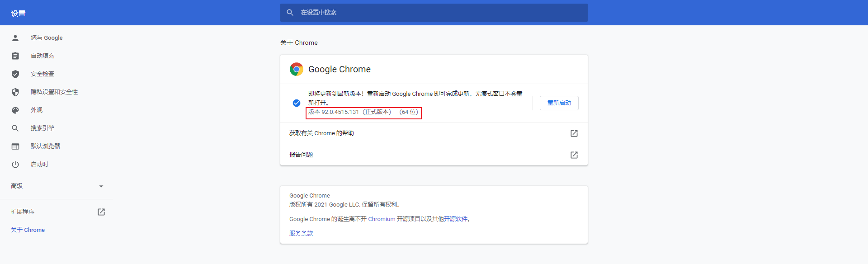
Task: Open 隐私设置和安全性 settings
Action: click(54, 92)
